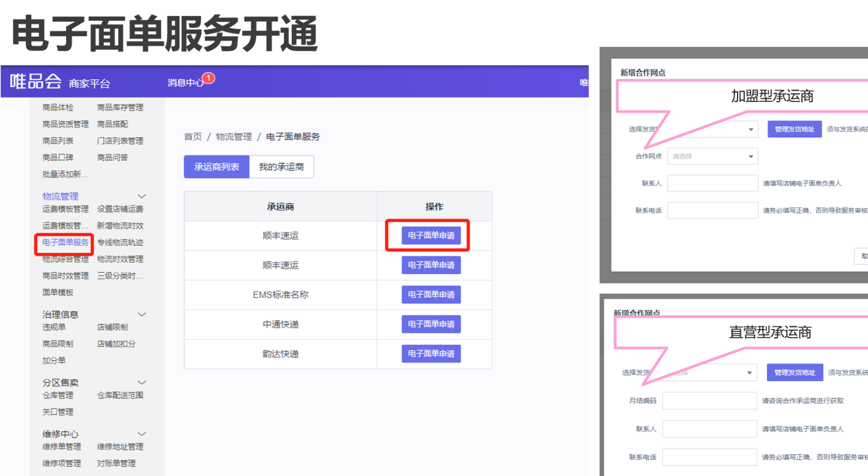The image size is (868, 476).
Task: Open 商品资质管理 sidebar item
Action: (65, 124)
